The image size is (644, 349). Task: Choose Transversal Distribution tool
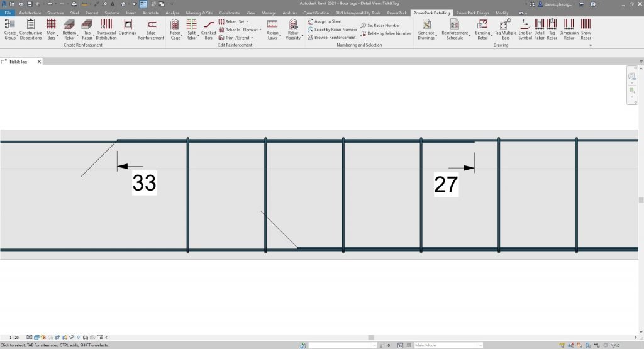(106, 29)
